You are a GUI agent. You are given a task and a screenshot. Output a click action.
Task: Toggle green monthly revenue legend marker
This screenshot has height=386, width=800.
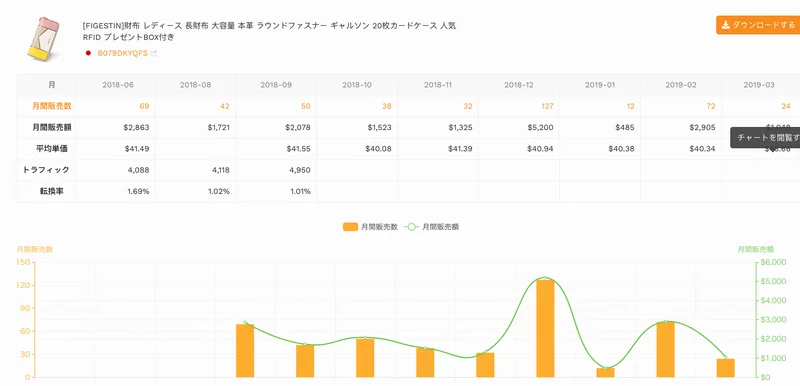412,227
